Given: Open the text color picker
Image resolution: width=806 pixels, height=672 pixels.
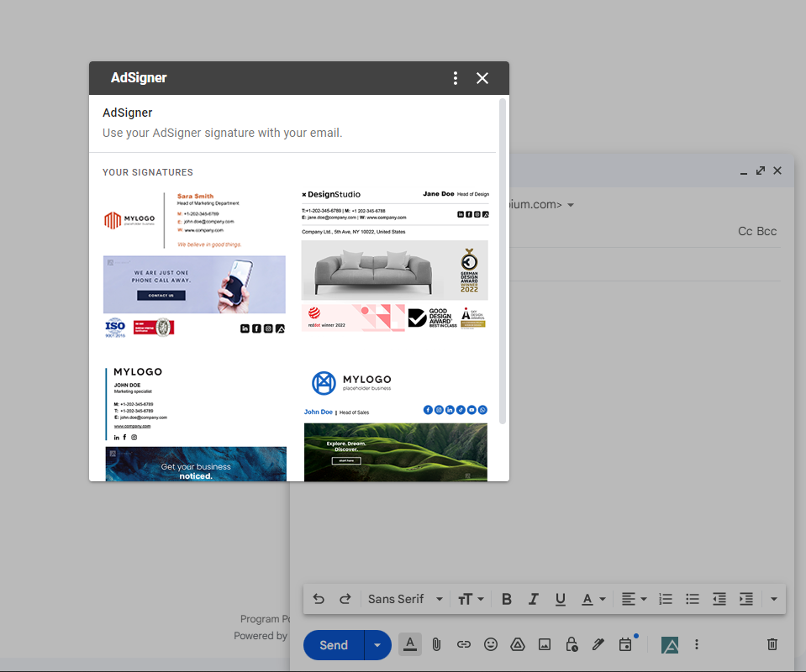Looking at the screenshot, I should pyautogui.click(x=593, y=599).
